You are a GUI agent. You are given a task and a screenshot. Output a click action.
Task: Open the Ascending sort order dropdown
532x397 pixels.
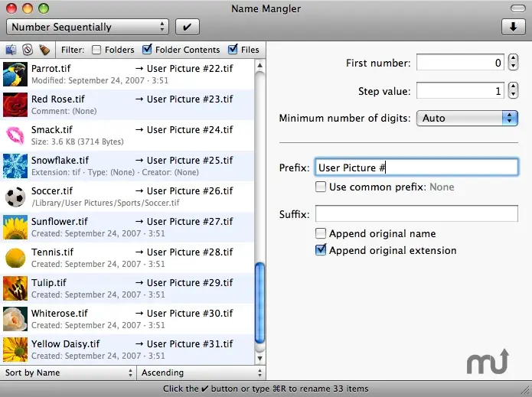pos(201,373)
